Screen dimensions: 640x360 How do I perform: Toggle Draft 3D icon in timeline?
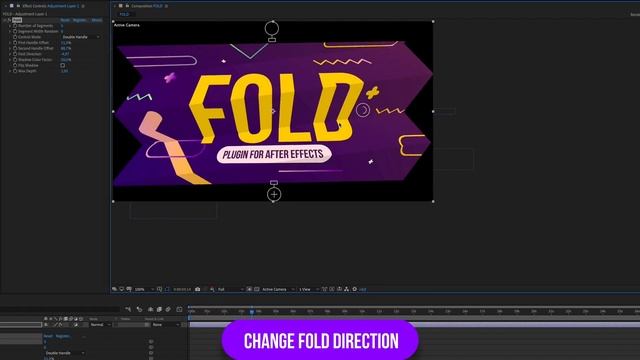140,309
